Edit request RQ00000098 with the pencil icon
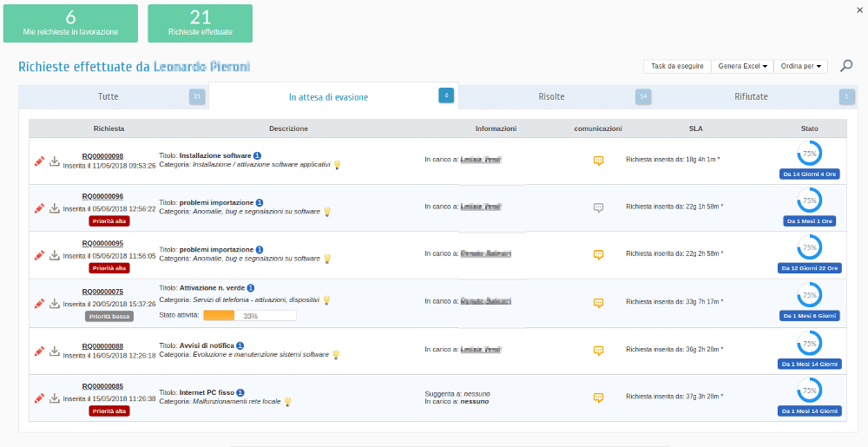Screen dimensions: 868x447 coord(39,161)
